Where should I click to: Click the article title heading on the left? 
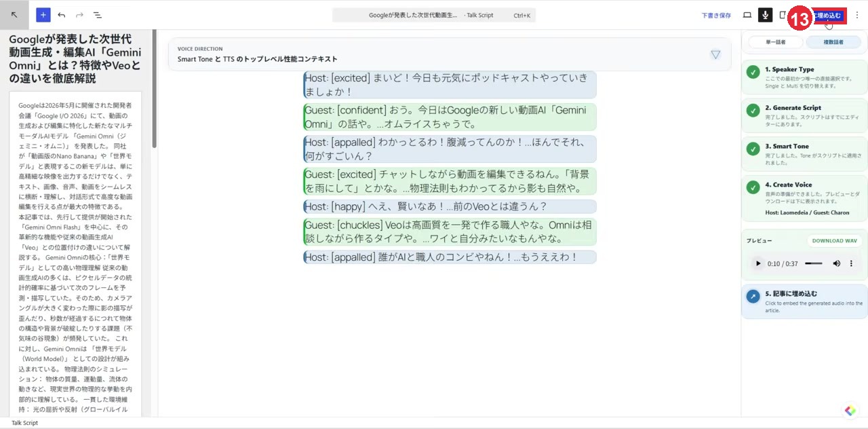(x=75, y=58)
